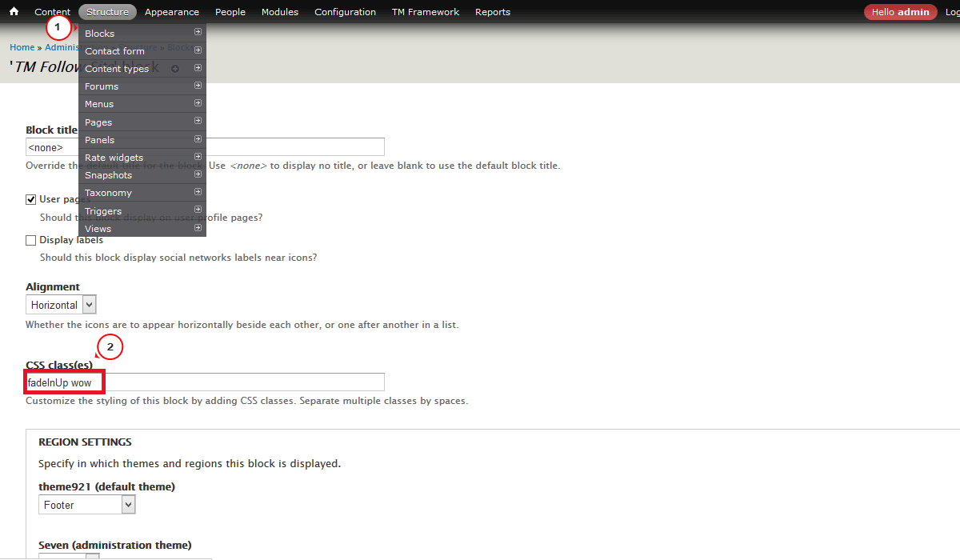Click the arrow icon beside Taxonomy

(x=198, y=192)
